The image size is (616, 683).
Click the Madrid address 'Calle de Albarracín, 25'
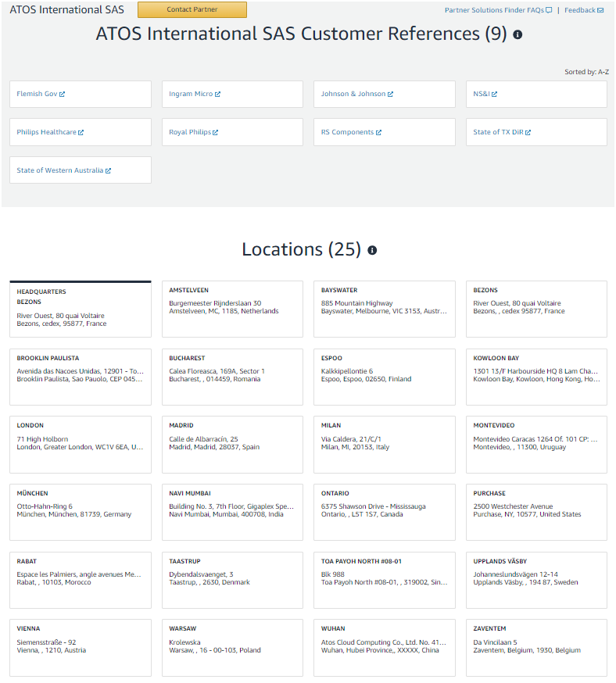click(x=203, y=439)
